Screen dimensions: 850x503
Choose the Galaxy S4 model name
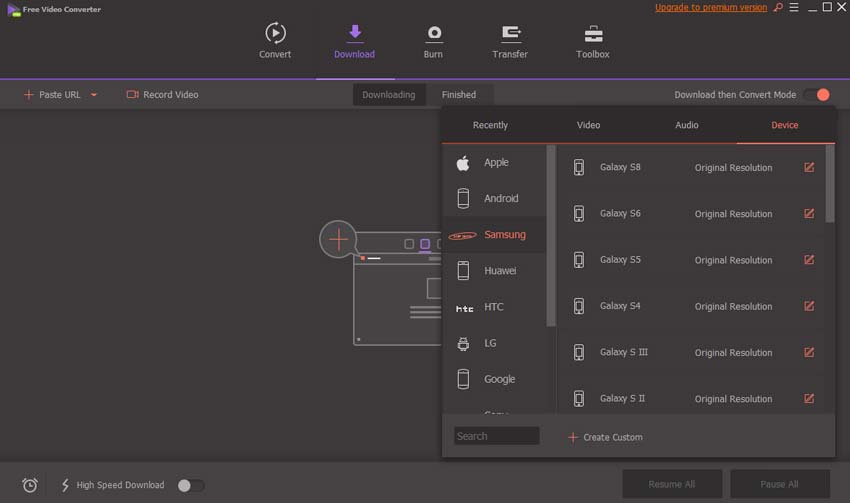(620, 306)
